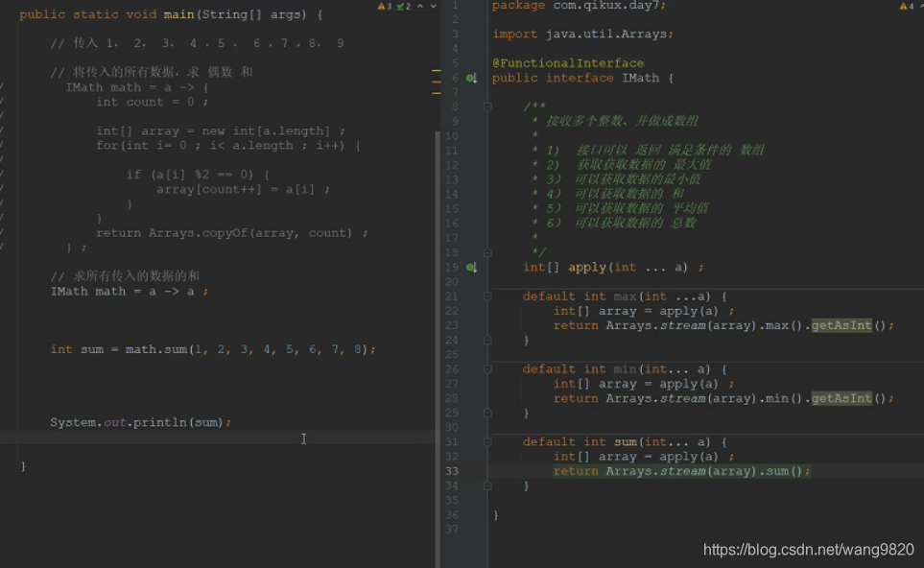Click the 'sum' method name on line 31
The width and height of the screenshot is (924, 568).
click(625, 442)
